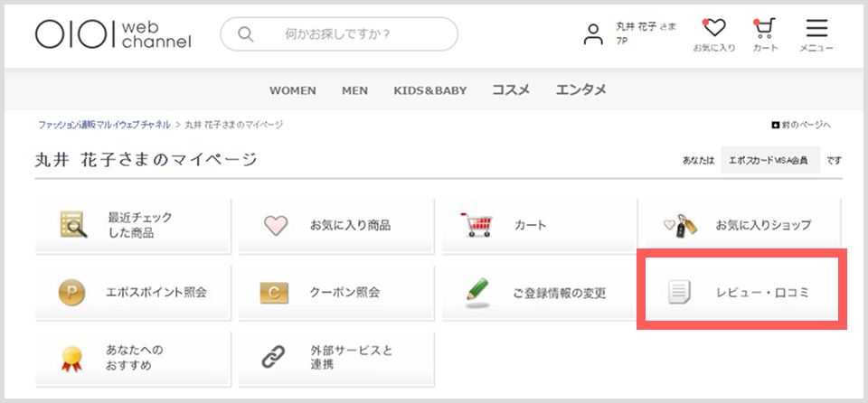Click 外部サービスと連携 chain link tile

click(336, 358)
